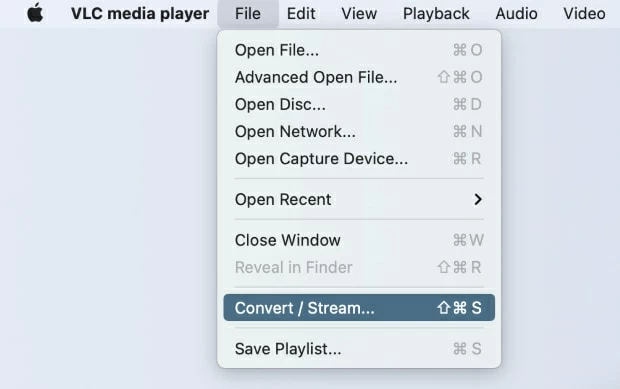Choose Open File... from the menu

coord(359,50)
